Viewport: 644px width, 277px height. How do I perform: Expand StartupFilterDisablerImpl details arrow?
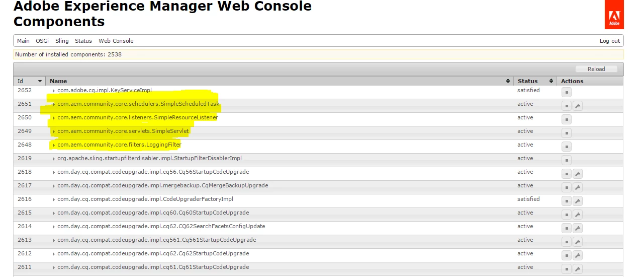tap(54, 159)
